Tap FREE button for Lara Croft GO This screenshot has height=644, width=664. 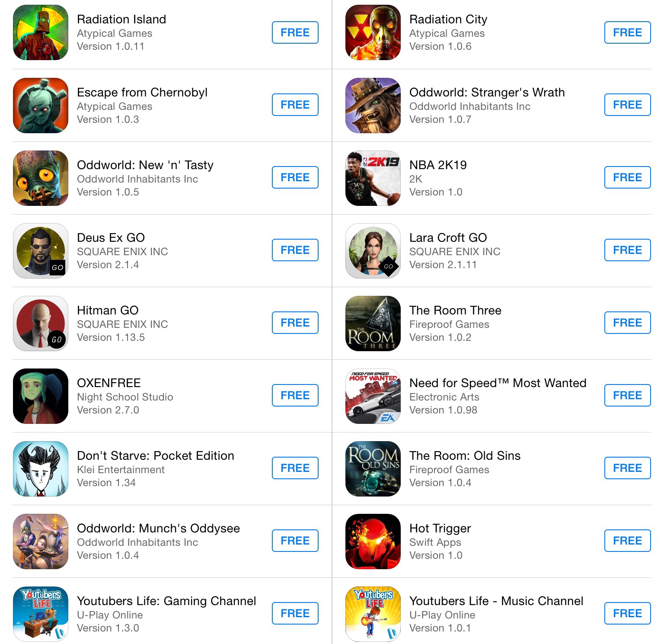coord(627,250)
